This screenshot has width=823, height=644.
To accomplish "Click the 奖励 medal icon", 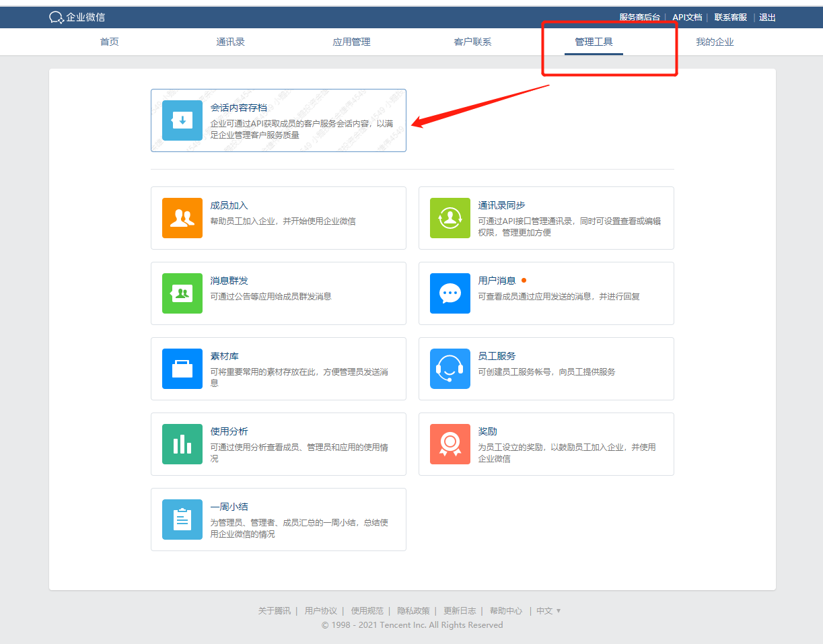I will [450, 444].
